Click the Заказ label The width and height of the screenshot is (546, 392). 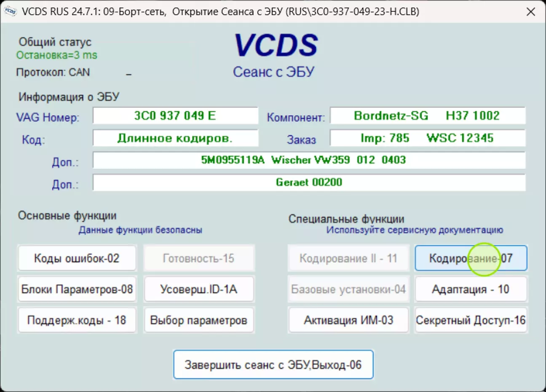[x=301, y=140]
